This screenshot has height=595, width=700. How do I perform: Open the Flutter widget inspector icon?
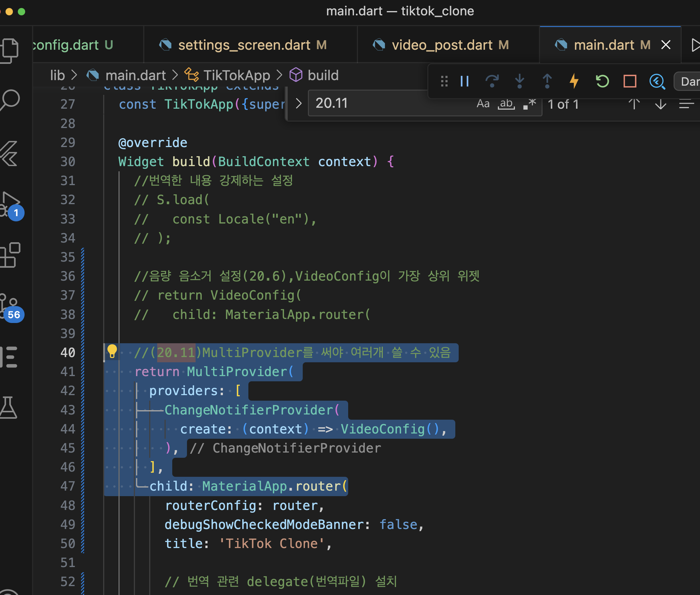pyautogui.click(x=657, y=81)
